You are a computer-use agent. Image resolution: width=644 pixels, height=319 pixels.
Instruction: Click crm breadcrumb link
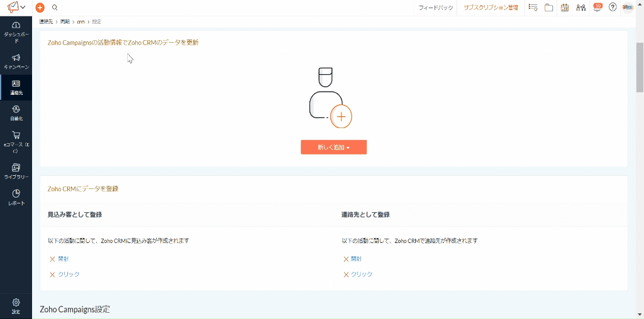[x=80, y=21]
